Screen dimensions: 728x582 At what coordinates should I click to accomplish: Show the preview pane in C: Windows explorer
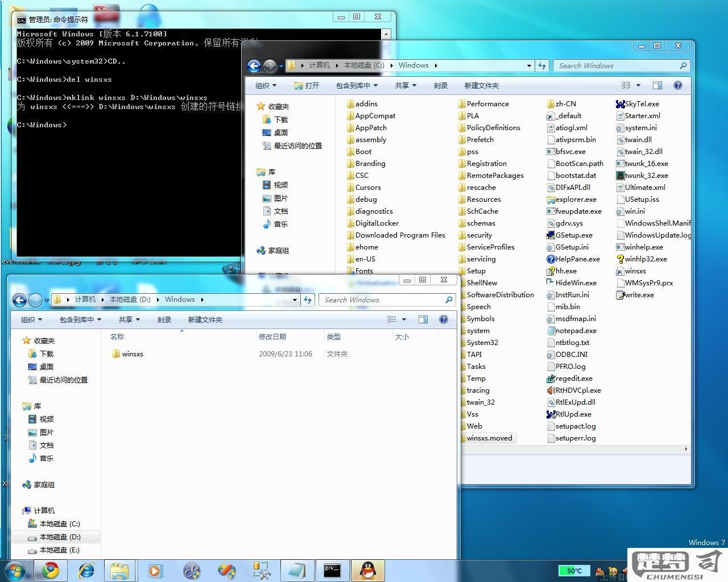click(x=657, y=85)
